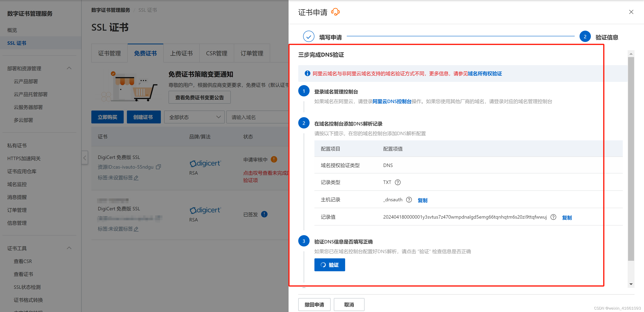Edit tag pencil icon on first certificate
The image size is (644, 312).
pos(136,178)
